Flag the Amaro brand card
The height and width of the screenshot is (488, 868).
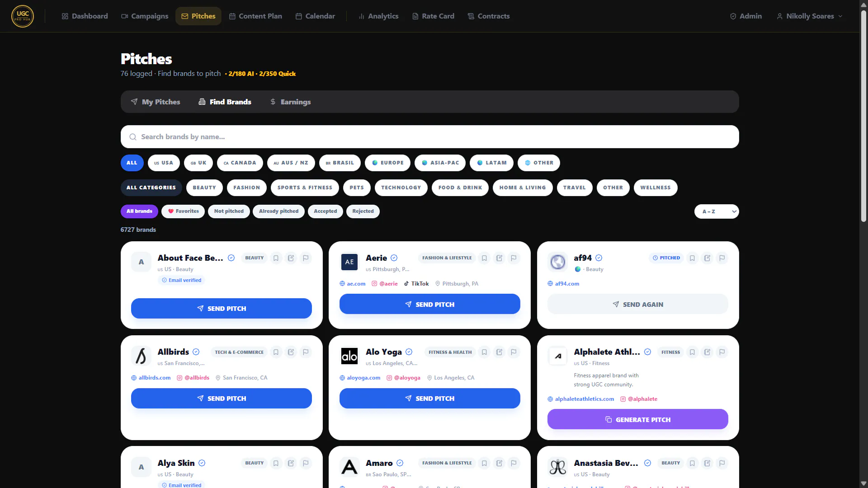tap(514, 463)
